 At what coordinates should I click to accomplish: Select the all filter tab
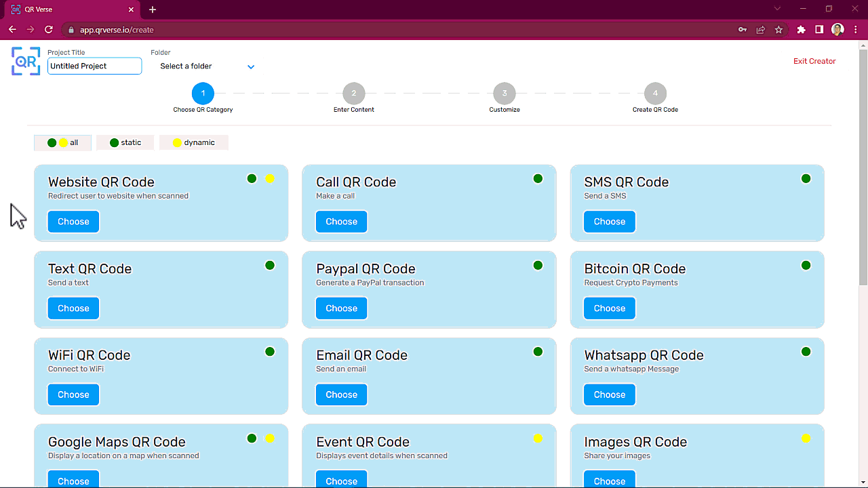tap(62, 142)
